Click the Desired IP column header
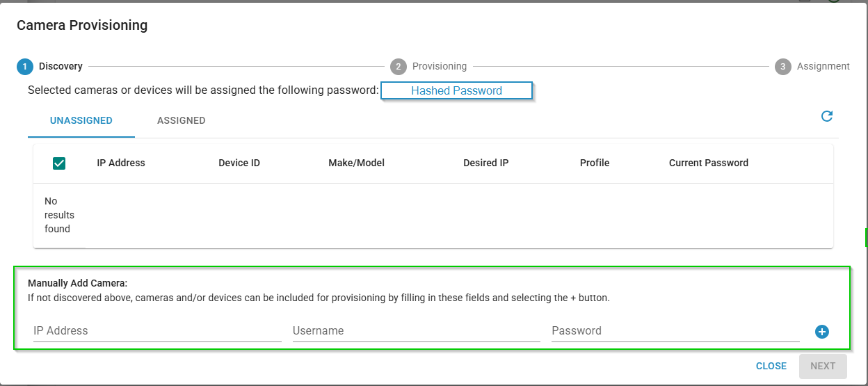 coord(485,163)
